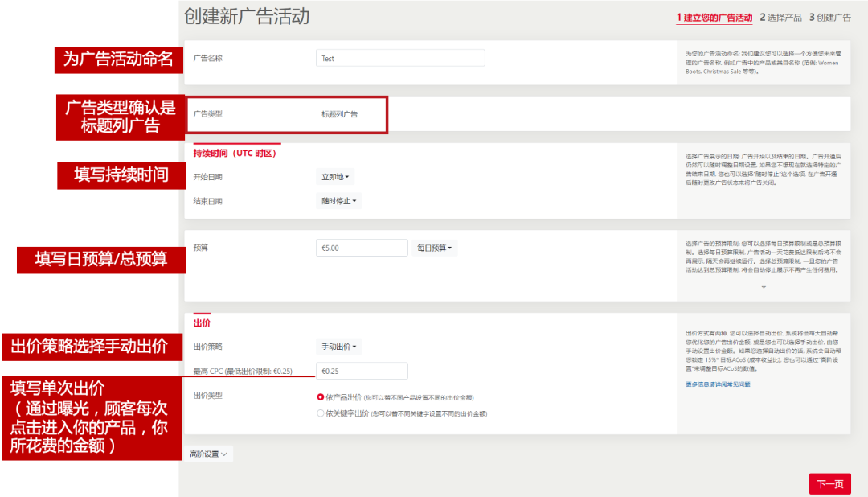This screenshot has width=868, height=497.
Task: Click the dropdown arrow beside 高阶设置
Action: 226,453
